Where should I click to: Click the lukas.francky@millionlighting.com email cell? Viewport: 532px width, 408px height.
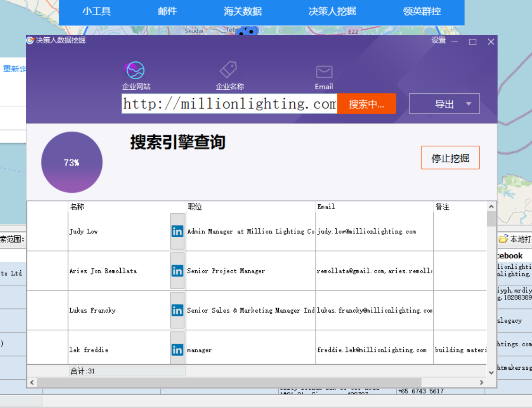pyautogui.click(x=374, y=310)
